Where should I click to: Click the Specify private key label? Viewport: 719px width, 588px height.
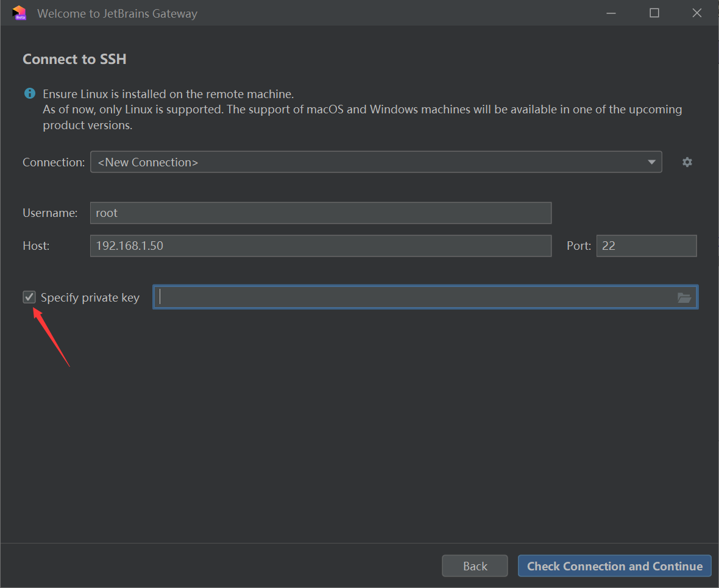(x=90, y=298)
